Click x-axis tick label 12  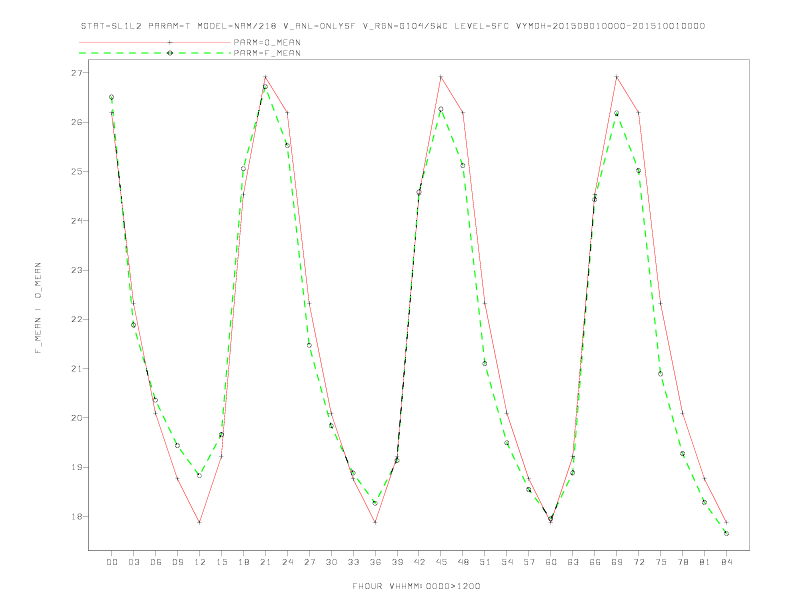click(200, 562)
